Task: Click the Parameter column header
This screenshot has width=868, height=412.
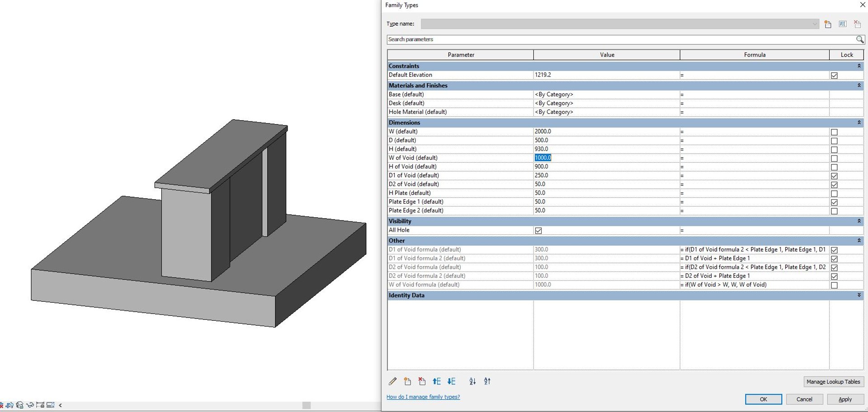Action: 461,55
